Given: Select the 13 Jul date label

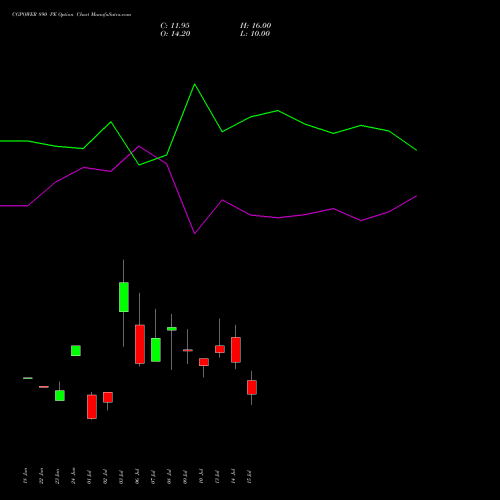Looking at the screenshot, I should coord(218,477).
